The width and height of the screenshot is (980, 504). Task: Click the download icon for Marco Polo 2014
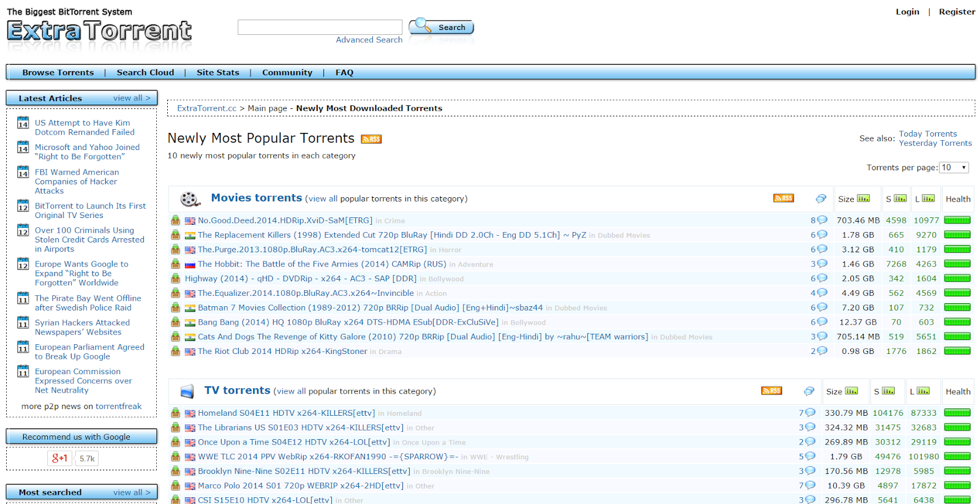[x=176, y=486]
